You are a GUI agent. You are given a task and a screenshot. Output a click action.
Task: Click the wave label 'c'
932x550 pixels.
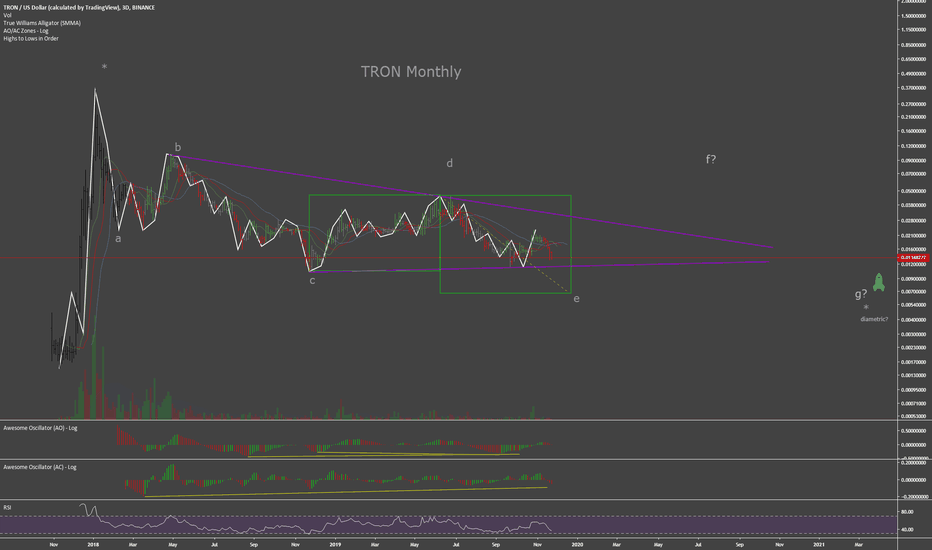click(x=312, y=281)
